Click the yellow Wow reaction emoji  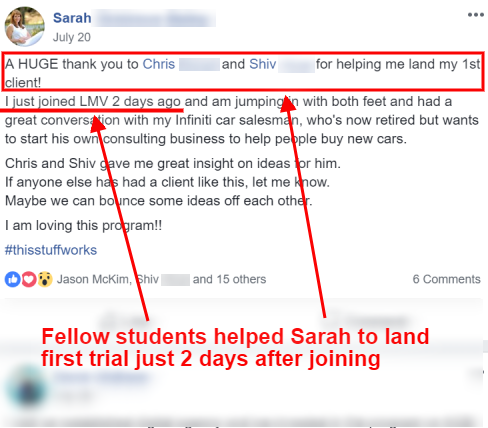(45, 279)
